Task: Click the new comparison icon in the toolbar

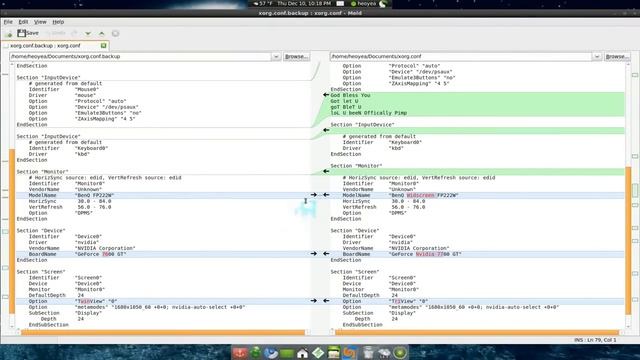Action: (9, 33)
